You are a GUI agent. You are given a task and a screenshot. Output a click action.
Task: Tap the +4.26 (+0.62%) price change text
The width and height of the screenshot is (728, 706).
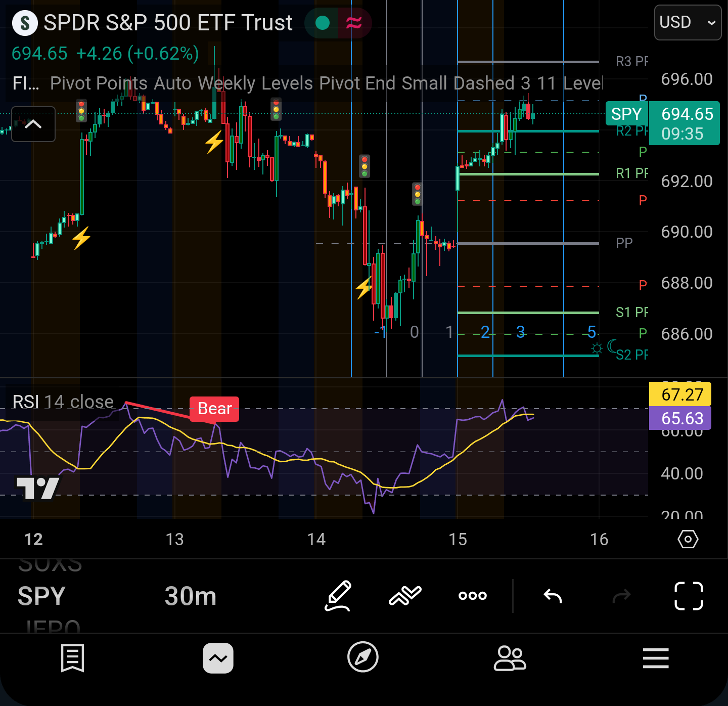point(138,54)
